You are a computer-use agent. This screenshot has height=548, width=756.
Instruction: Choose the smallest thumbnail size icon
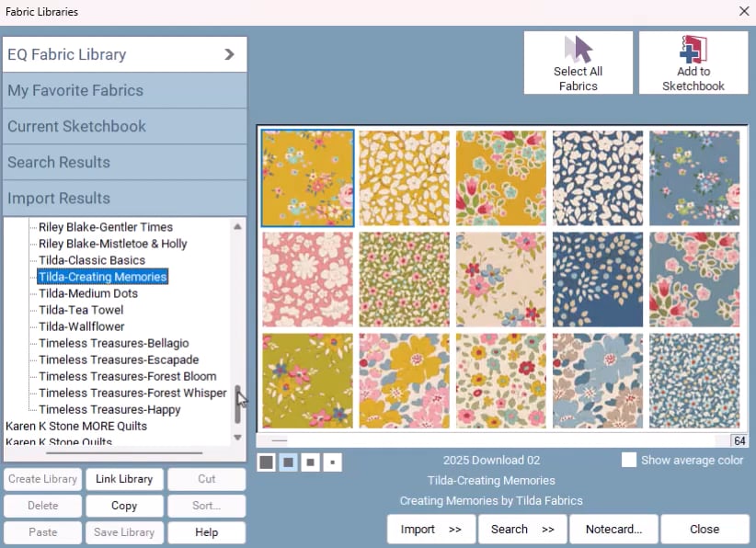click(x=333, y=462)
